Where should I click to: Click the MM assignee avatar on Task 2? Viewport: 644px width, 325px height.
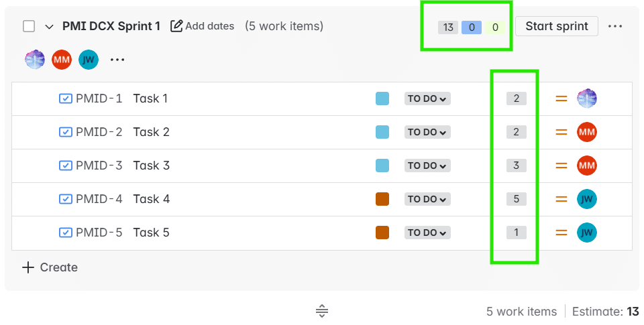tap(587, 132)
